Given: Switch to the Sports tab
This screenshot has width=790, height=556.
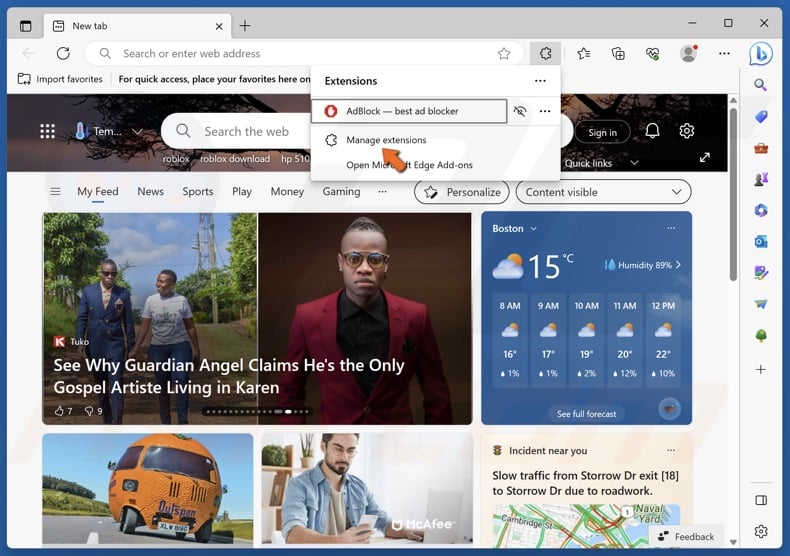Looking at the screenshot, I should click(x=198, y=192).
